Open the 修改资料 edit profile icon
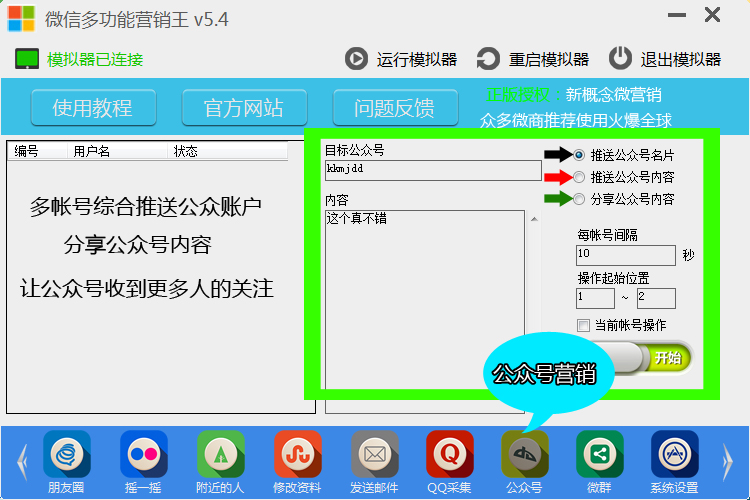Image resolution: width=750 pixels, height=500 pixels. tap(298, 454)
